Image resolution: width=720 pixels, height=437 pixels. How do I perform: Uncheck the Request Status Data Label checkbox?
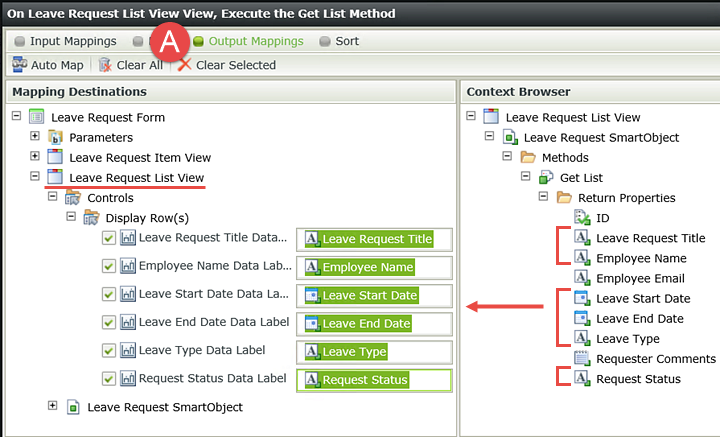click(x=108, y=379)
